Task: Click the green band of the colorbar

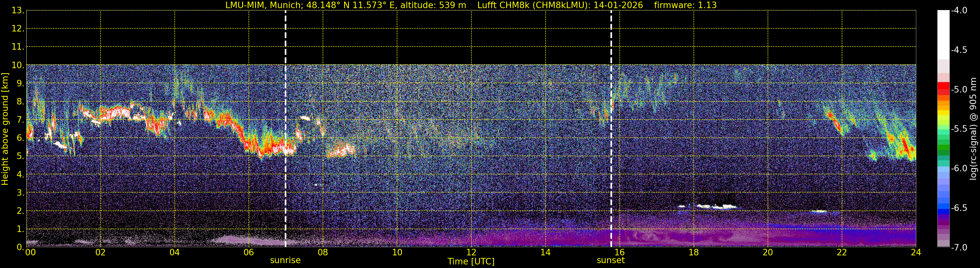Action: (x=944, y=147)
